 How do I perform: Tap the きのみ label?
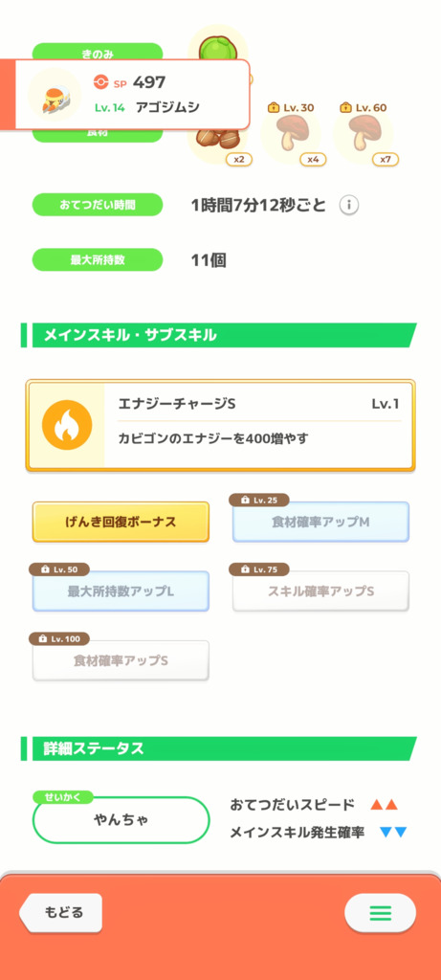[98, 52]
